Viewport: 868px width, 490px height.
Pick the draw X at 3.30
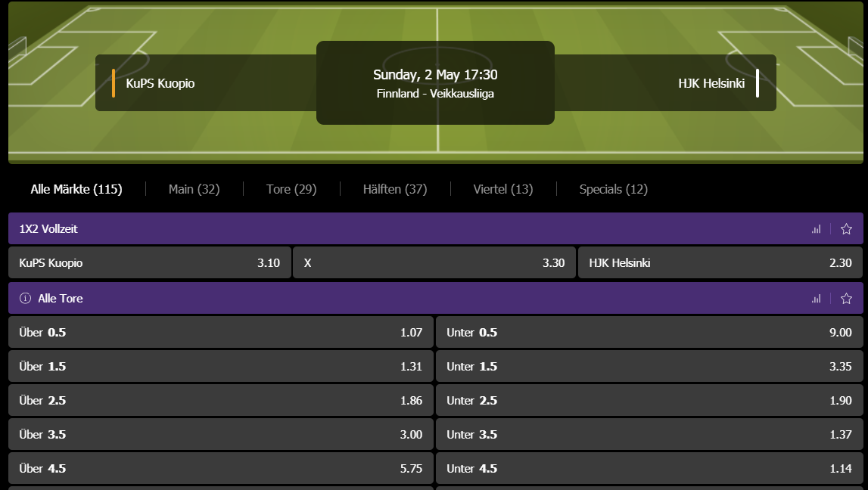coord(434,263)
